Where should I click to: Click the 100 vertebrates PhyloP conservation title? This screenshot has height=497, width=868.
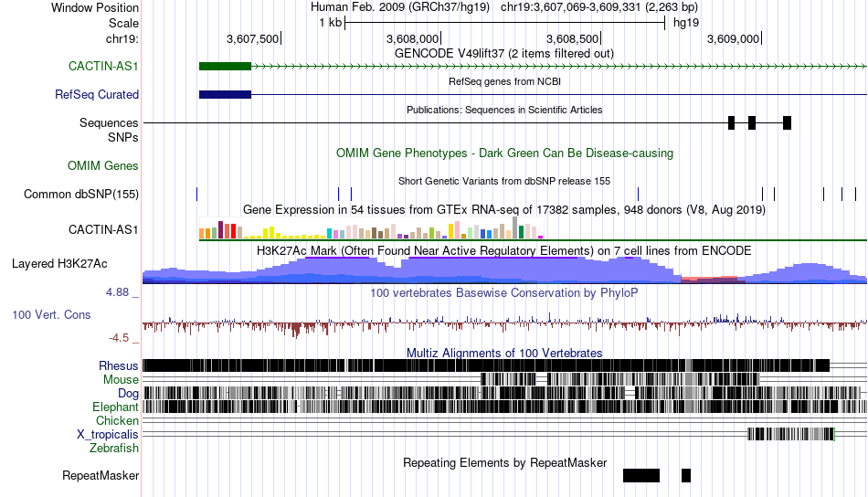coord(504,292)
